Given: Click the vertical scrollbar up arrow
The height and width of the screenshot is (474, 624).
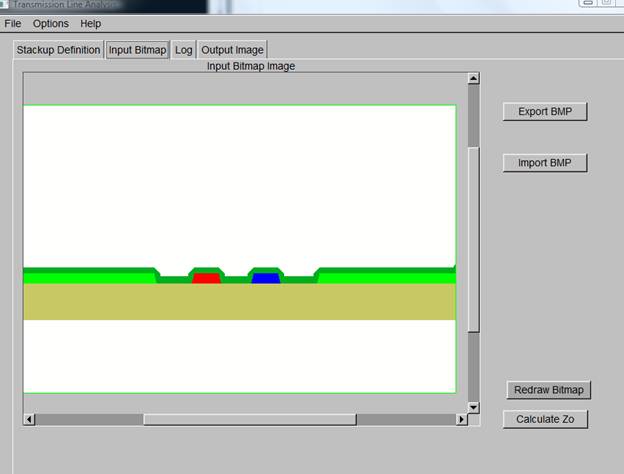Looking at the screenshot, I should point(474,78).
